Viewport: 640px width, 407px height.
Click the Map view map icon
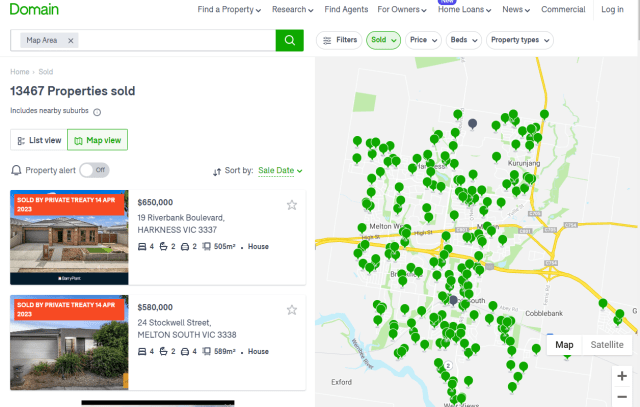click(78, 141)
